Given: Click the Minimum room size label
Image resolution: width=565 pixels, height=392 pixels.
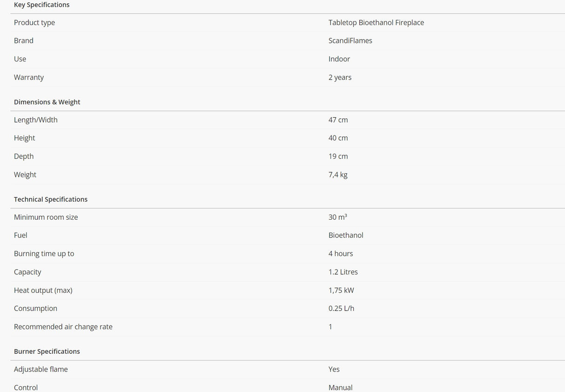Looking at the screenshot, I should pos(46,217).
